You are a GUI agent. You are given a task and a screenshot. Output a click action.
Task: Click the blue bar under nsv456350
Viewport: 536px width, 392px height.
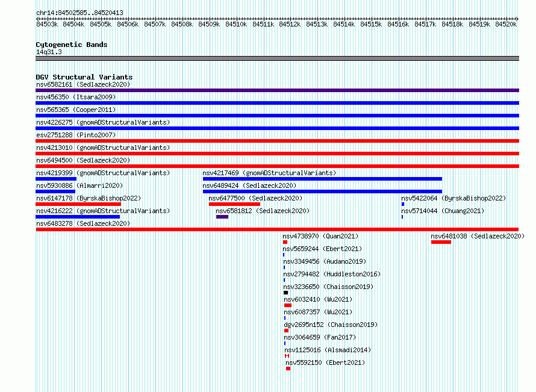(277, 103)
